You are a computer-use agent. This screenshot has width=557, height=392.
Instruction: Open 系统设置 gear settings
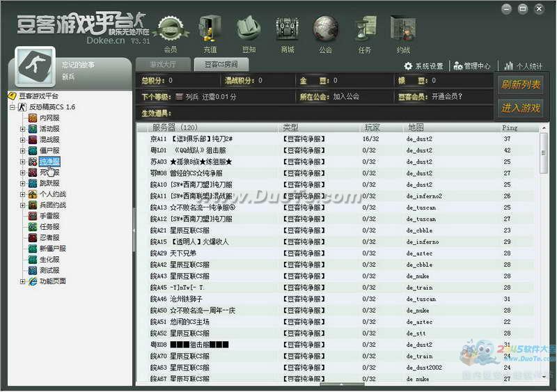pyautogui.click(x=424, y=66)
